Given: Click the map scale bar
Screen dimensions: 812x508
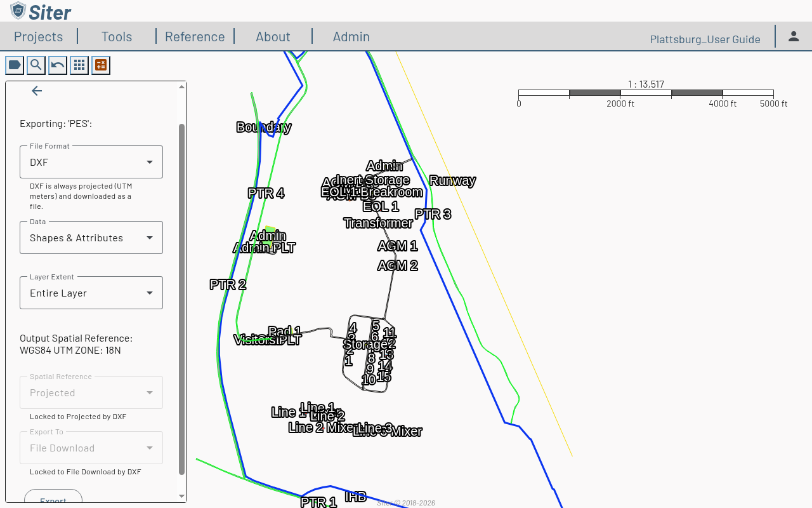Looking at the screenshot, I should pos(646,93).
